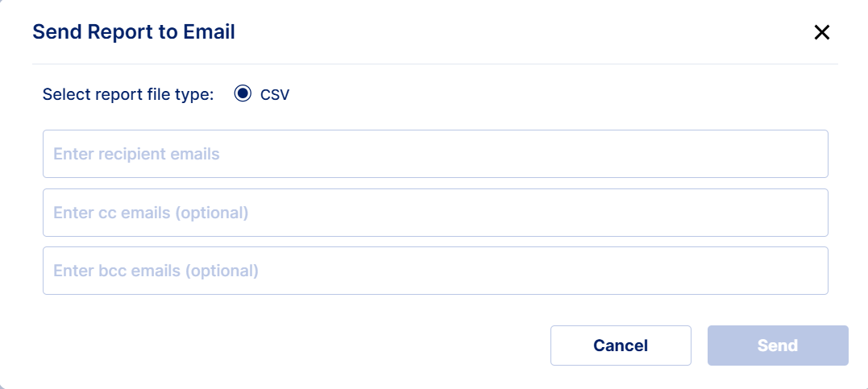
Task: Click the cc emails optional field
Action: [435, 213]
